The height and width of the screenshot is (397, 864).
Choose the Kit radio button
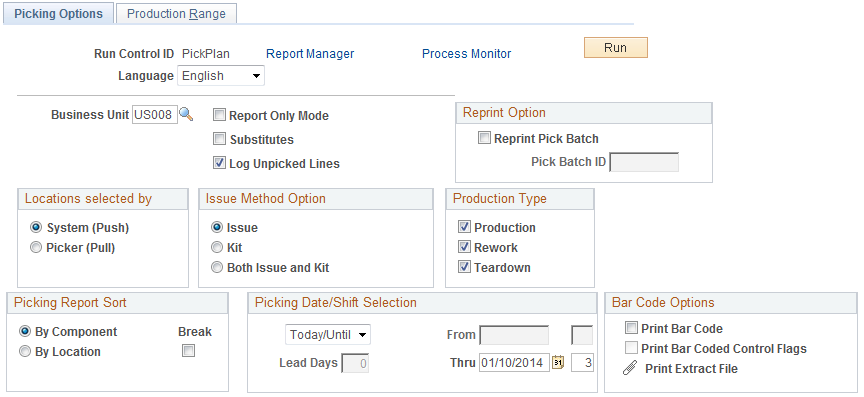point(217,248)
